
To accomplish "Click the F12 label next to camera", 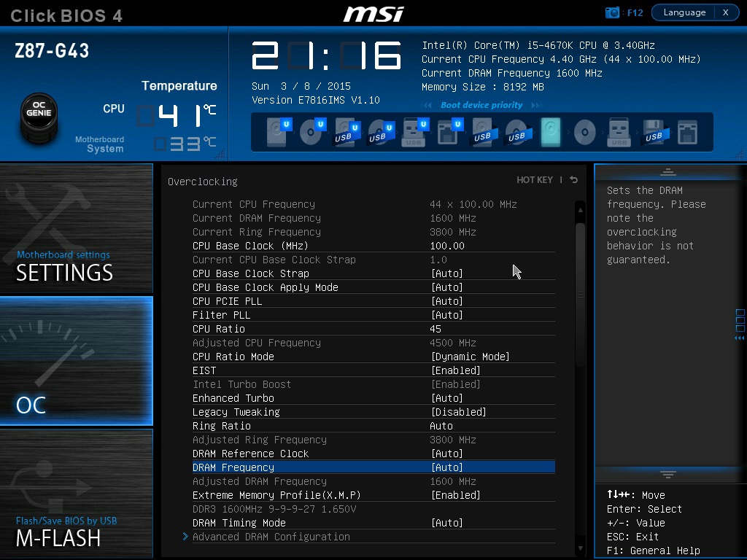I will [635, 13].
